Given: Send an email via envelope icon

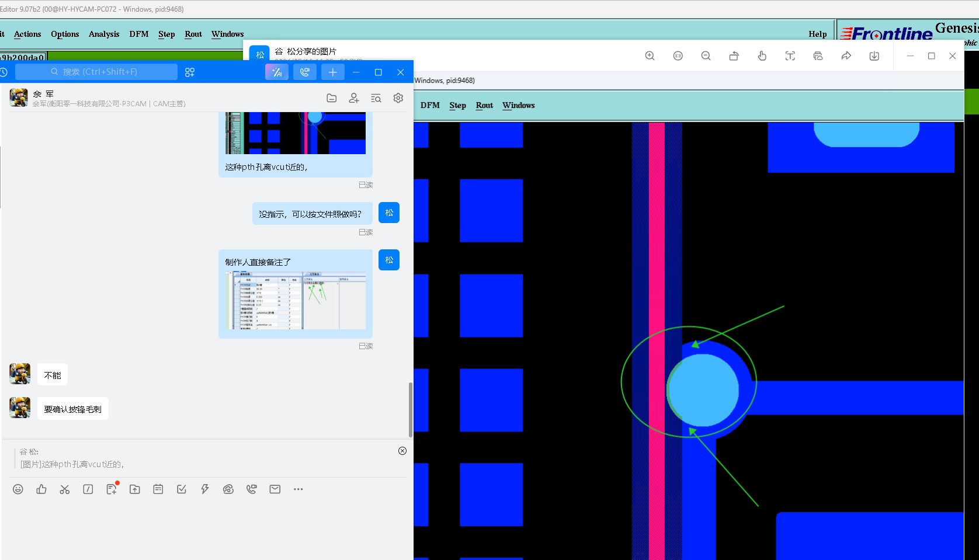Looking at the screenshot, I should coord(275,489).
